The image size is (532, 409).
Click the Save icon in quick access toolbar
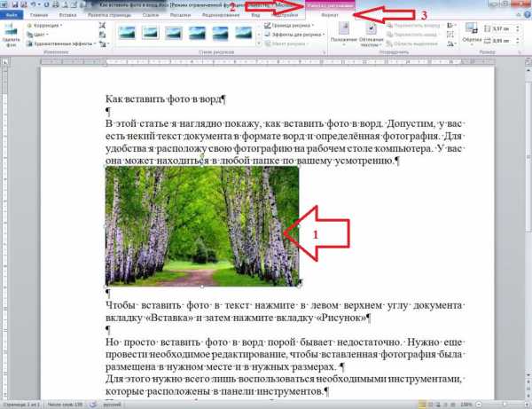pyautogui.click(x=17, y=4)
